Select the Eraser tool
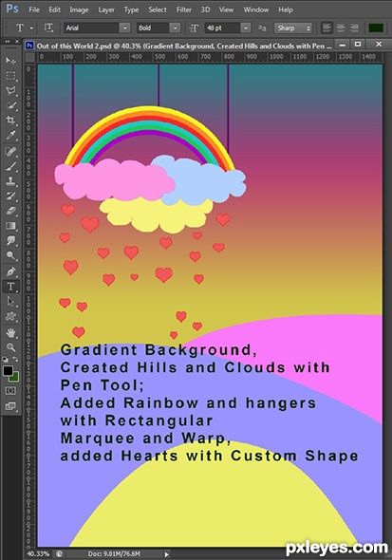Image resolution: width=392 pixels, height=560 pixels. 10,211
